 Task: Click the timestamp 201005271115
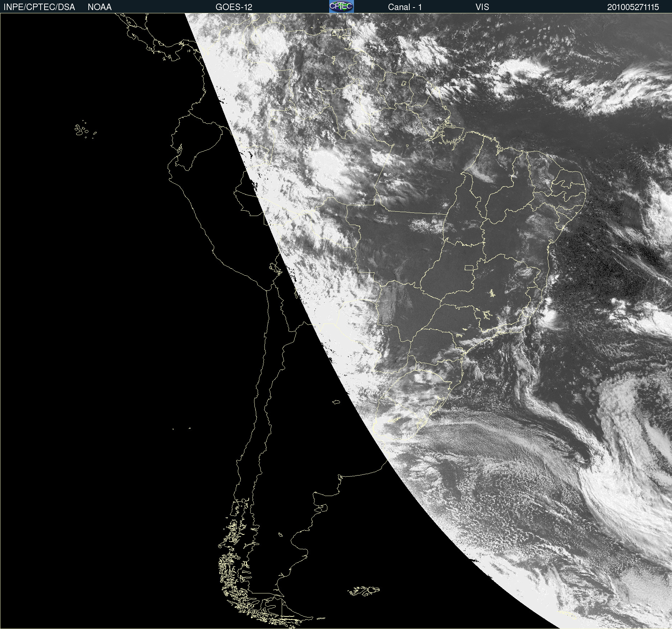[x=633, y=7]
